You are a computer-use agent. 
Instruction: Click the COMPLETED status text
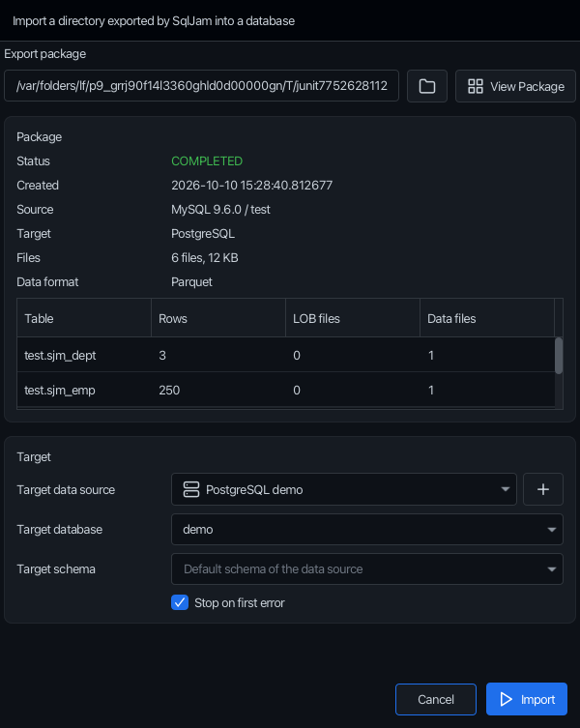point(207,161)
